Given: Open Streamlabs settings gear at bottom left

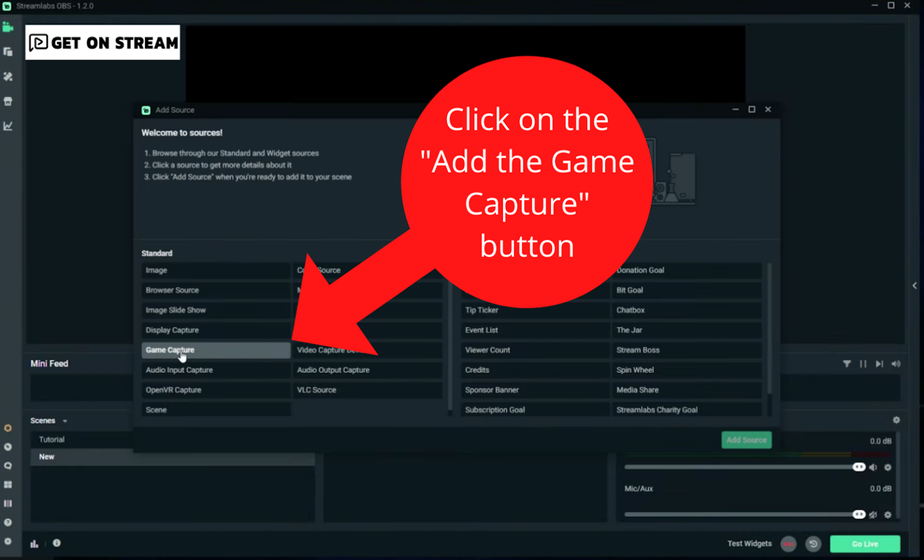Looking at the screenshot, I should (8, 542).
